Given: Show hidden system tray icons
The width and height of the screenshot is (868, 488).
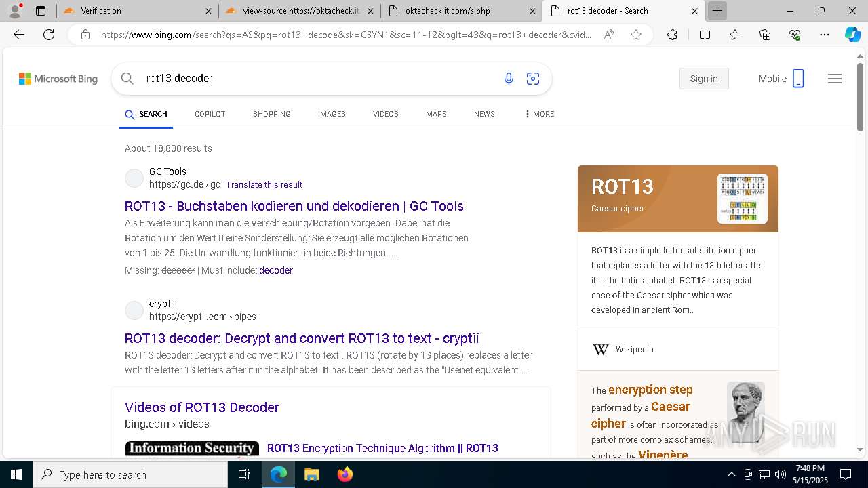Looking at the screenshot, I should click(x=731, y=474).
